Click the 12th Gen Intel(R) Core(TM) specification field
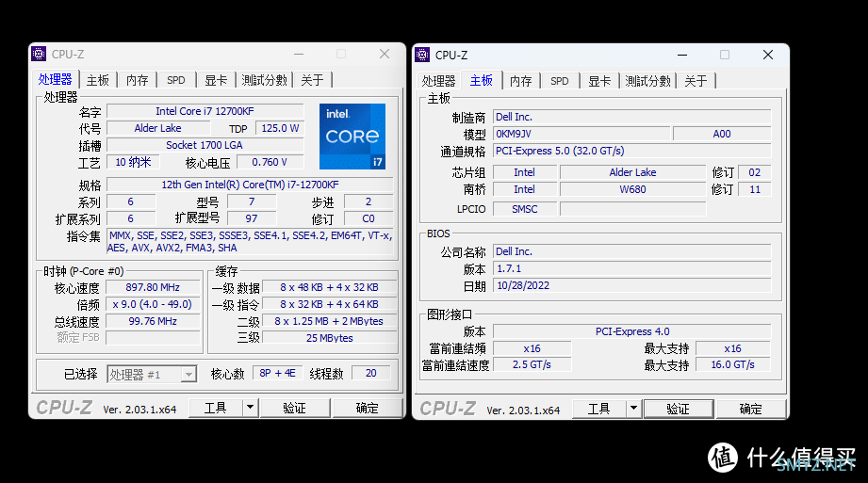 [250, 185]
